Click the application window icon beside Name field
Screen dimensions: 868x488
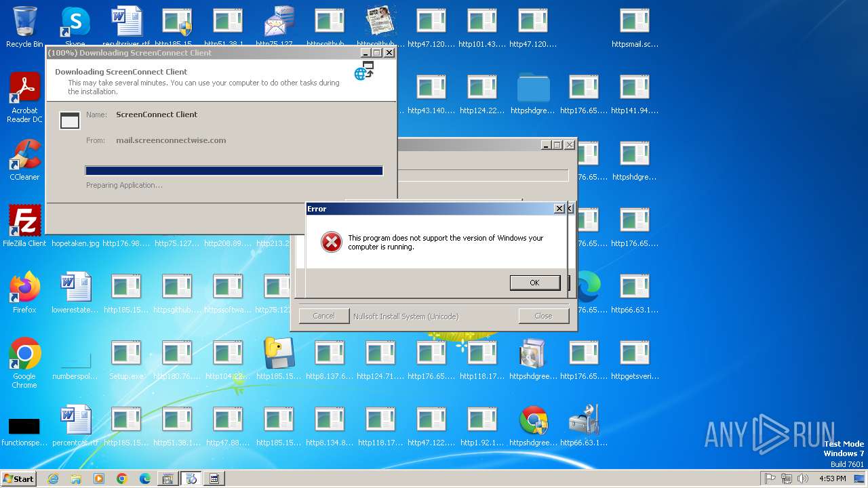(x=70, y=121)
